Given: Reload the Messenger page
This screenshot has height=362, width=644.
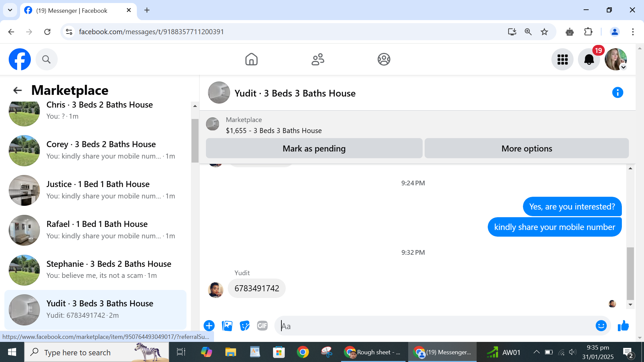Looking at the screenshot, I should [x=47, y=32].
